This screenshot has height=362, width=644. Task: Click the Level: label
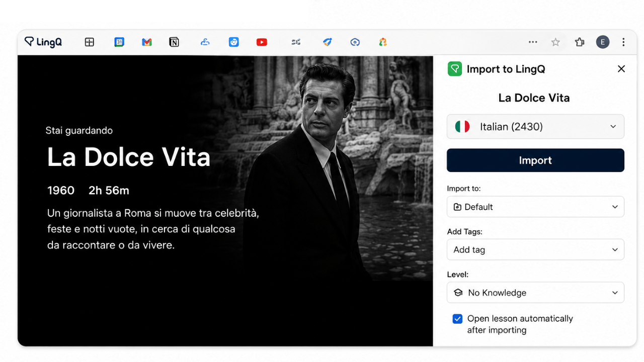click(457, 275)
